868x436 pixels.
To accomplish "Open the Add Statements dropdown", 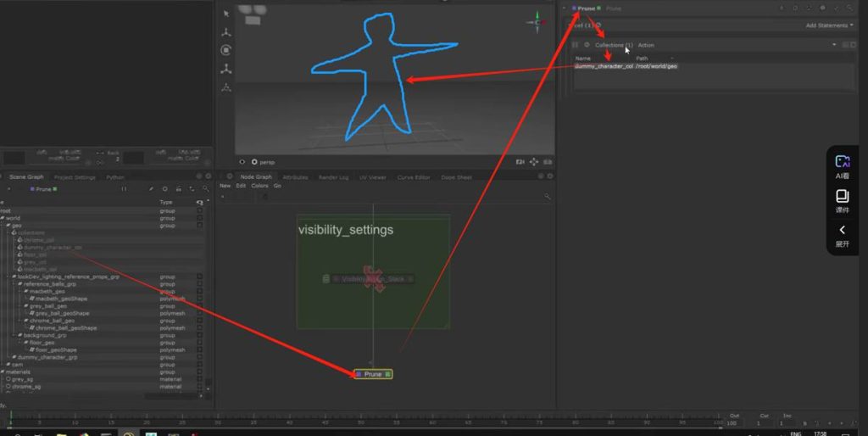I will click(x=828, y=25).
